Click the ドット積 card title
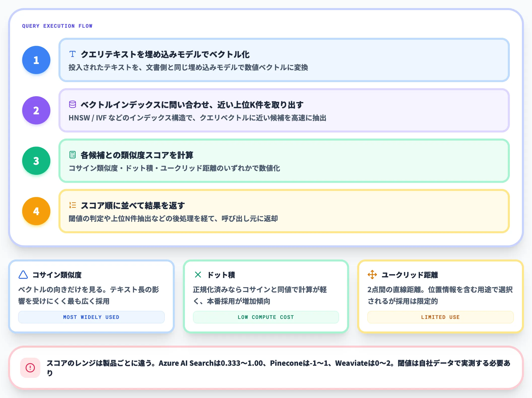Image resolution: width=532 pixels, height=398 pixels. [221, 275]
